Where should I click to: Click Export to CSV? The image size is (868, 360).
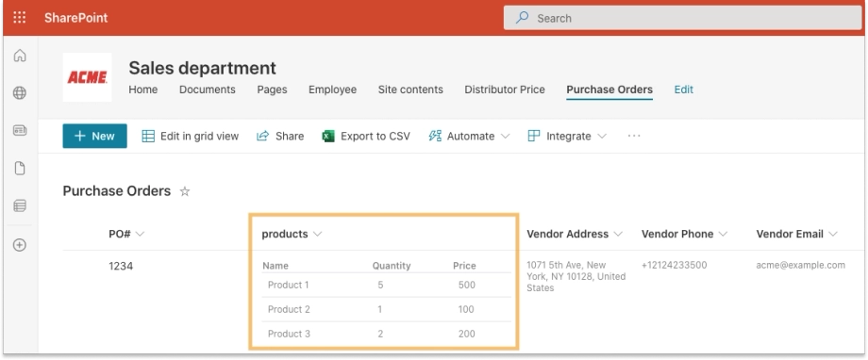pyautogui.click(x=366, y=136)
